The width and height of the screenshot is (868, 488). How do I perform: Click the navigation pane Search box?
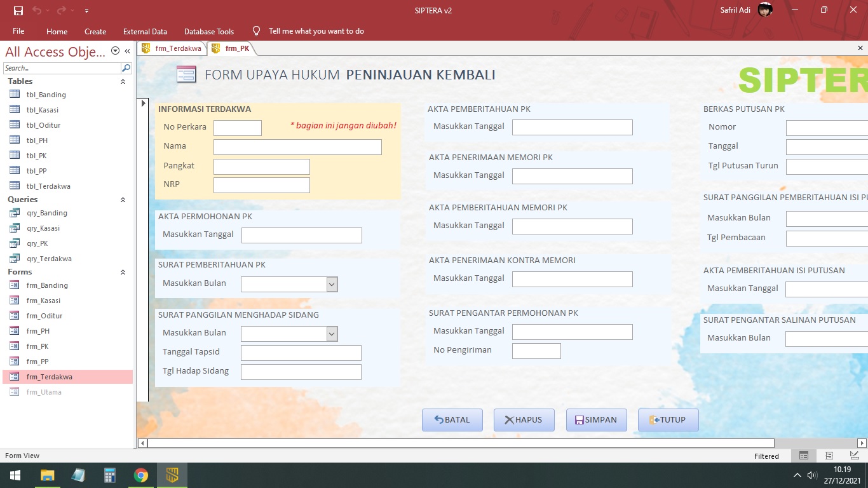click(x=62, y=68)
